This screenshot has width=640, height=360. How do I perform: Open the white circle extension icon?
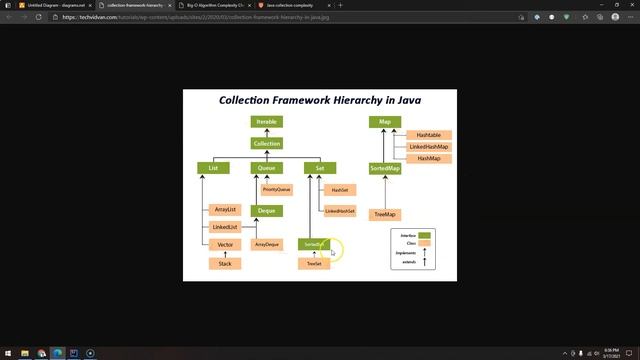(x=551, y=17)
